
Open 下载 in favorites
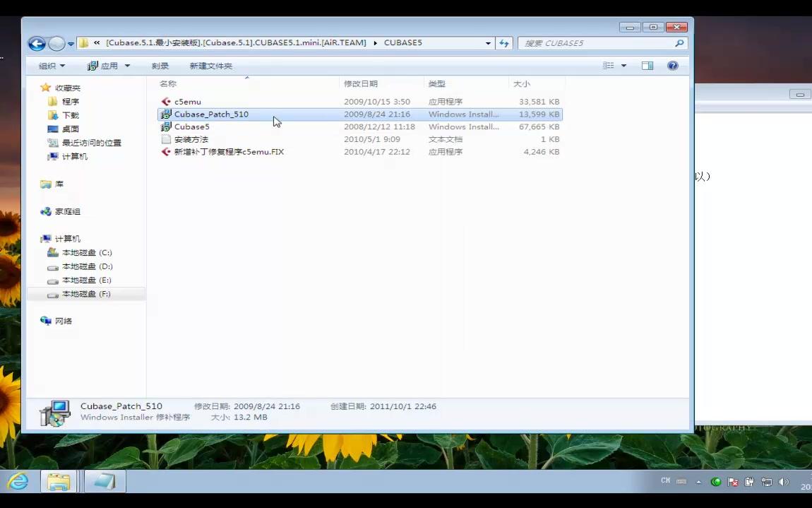coord(71,115)
